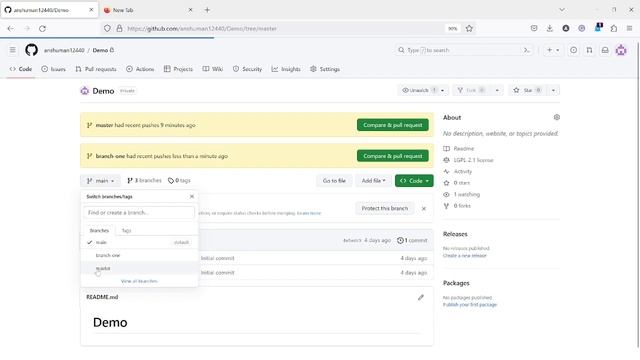The image size is (640, 360).
Task: Select the master branch in list
Action: [x=139, y=269]
